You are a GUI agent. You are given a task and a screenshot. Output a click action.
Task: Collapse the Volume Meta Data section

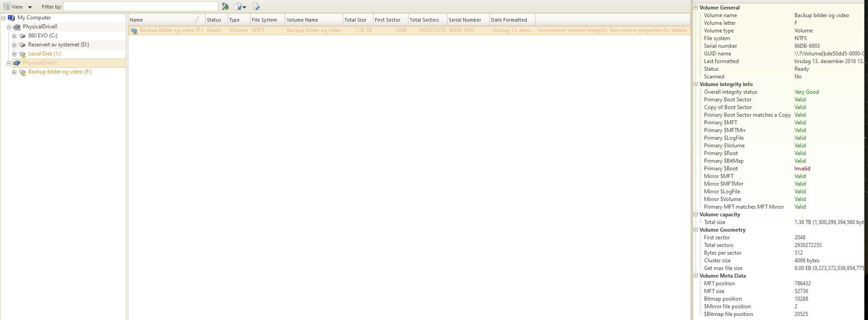[696, 276]
